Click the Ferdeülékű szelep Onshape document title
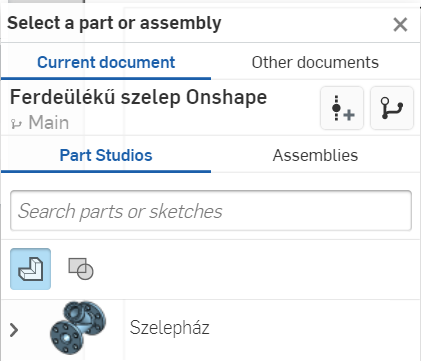Image resolution: width=421 pixels, height=361 pixels. [138, 97]
